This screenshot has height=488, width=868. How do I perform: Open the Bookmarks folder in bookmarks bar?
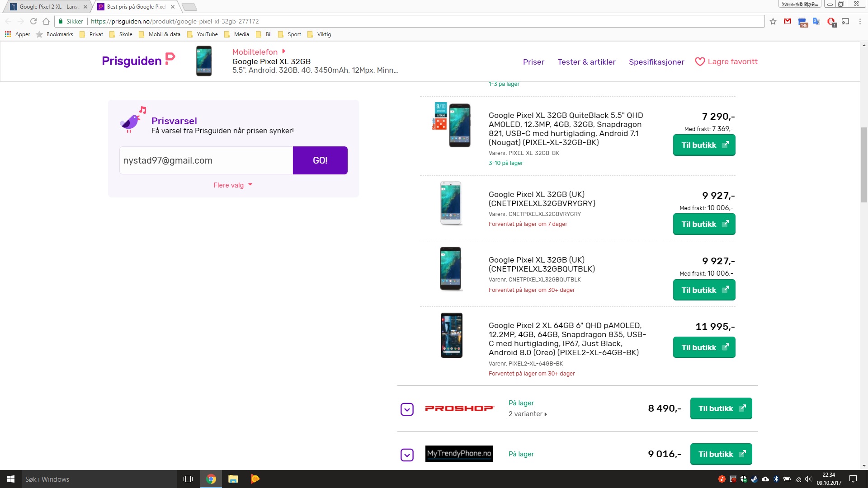coord(55,34)
